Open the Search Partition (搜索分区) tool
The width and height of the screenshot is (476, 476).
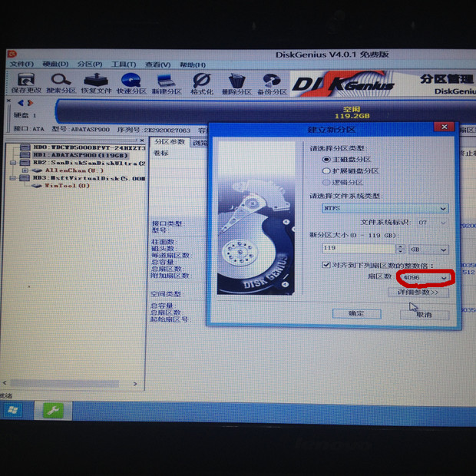[61, 83]
